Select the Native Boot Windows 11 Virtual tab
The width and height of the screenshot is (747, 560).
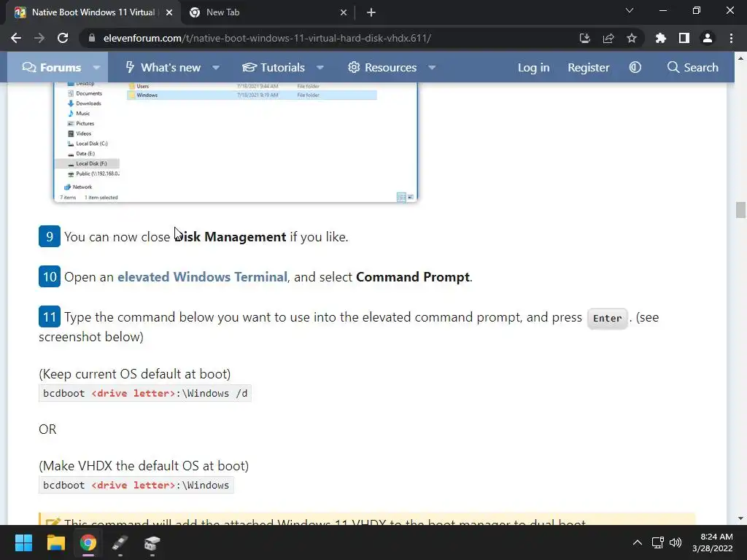93,12
